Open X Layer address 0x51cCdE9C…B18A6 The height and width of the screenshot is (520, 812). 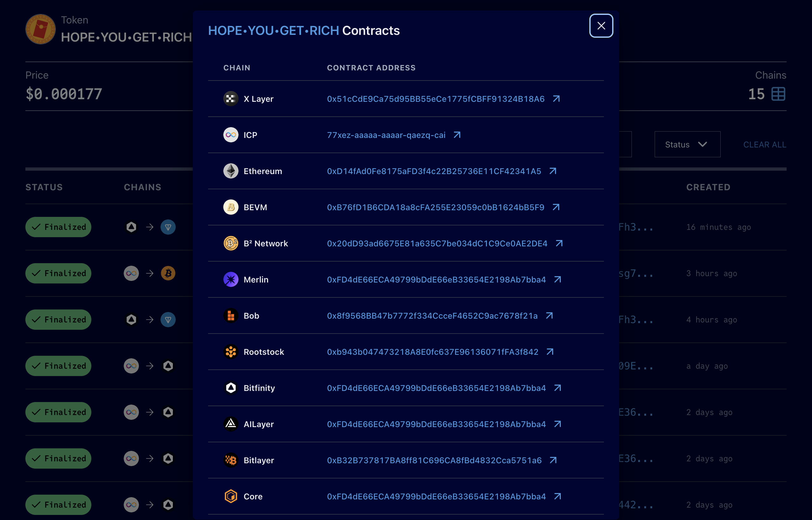tap(435, 99)
